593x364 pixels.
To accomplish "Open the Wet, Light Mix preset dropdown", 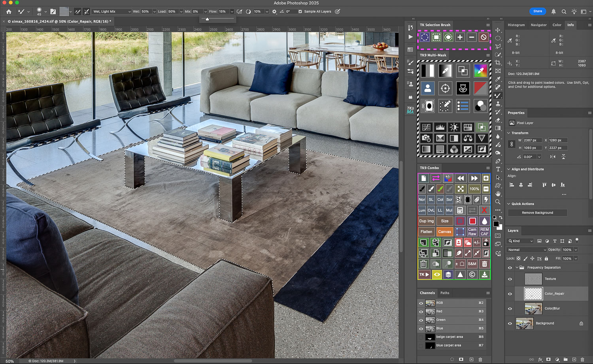I will [112, 11].
